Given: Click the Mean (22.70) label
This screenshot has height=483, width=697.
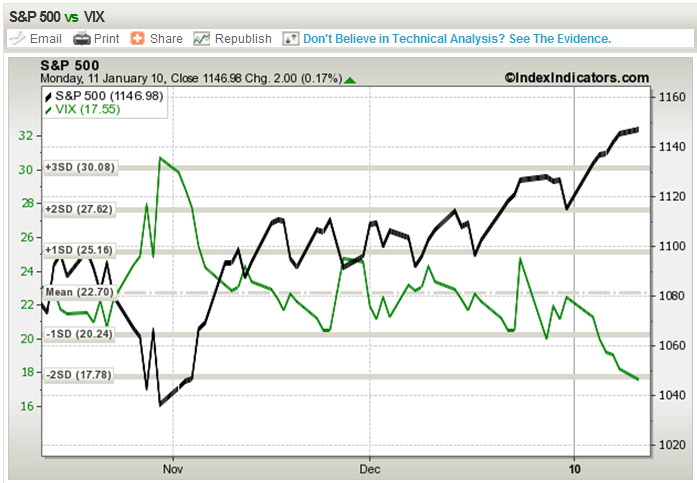Looking at the screenshot, I should [80, 292].
